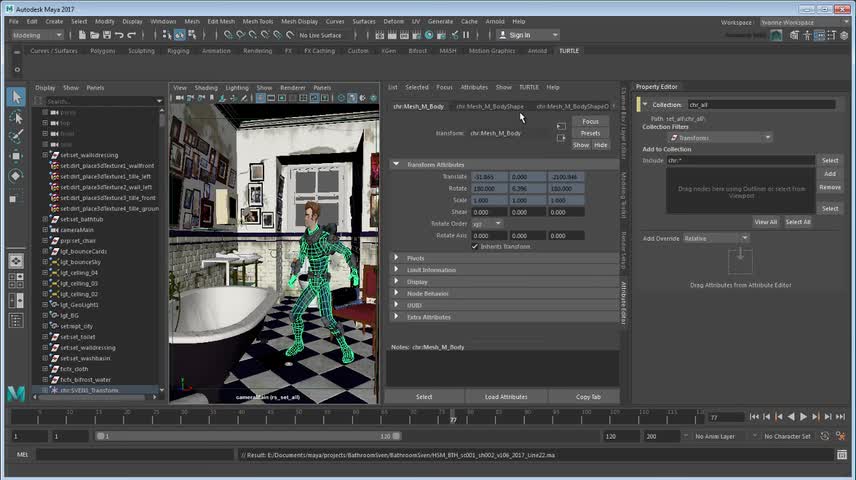Jump to the end of playback range

tap(842, 416)
